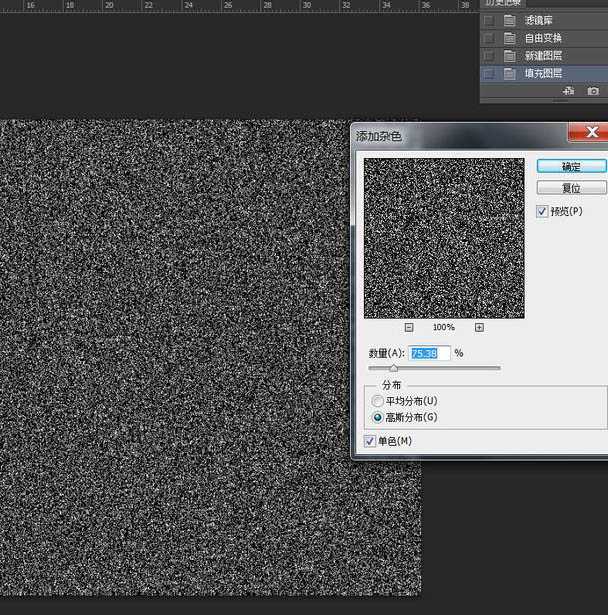Viewport: 608px width, 615px height.
Task: Set history brush source for 填充图层
Action: coord(488,73)
